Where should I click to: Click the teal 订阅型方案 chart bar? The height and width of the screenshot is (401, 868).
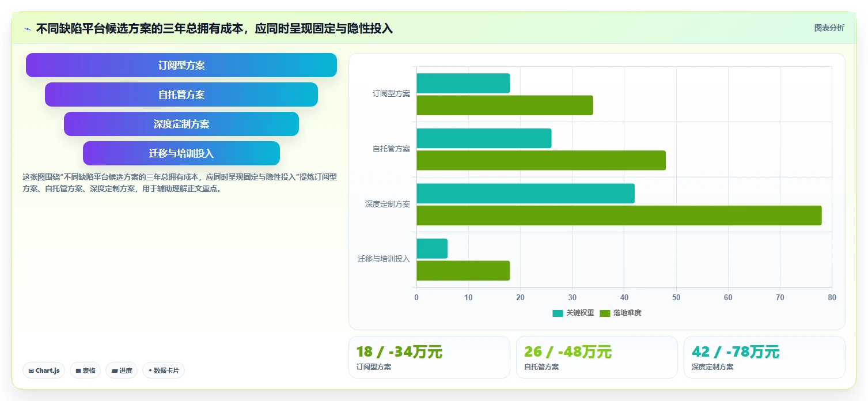(x=463, y=83)
